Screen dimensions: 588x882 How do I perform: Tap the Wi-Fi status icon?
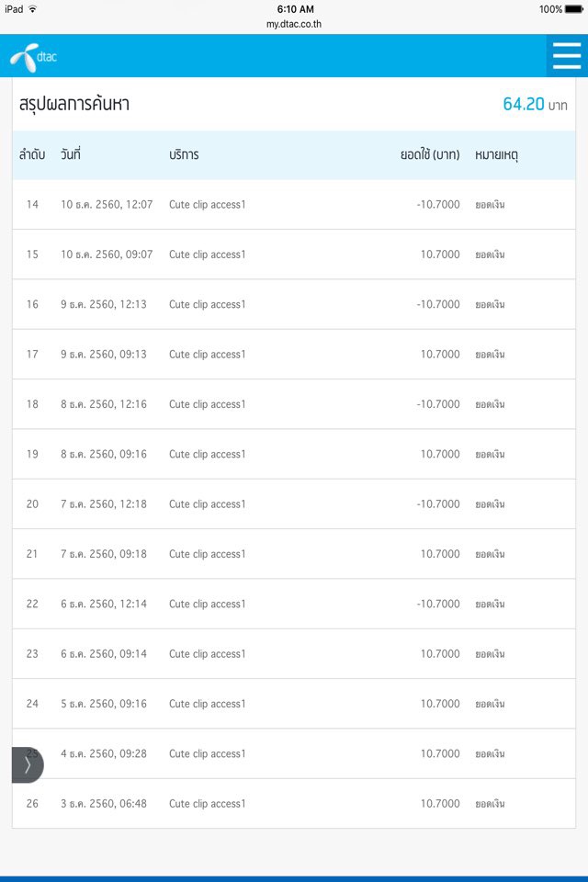[x=33, y=9]
